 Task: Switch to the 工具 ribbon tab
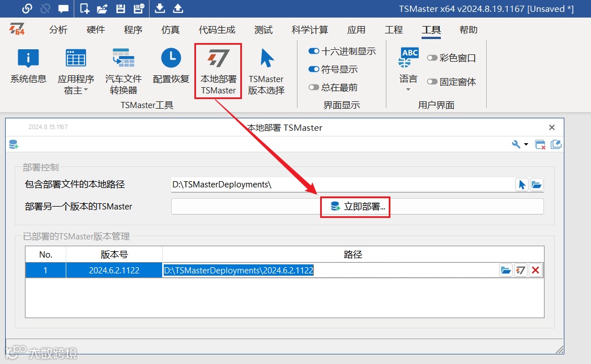[431, 30]
